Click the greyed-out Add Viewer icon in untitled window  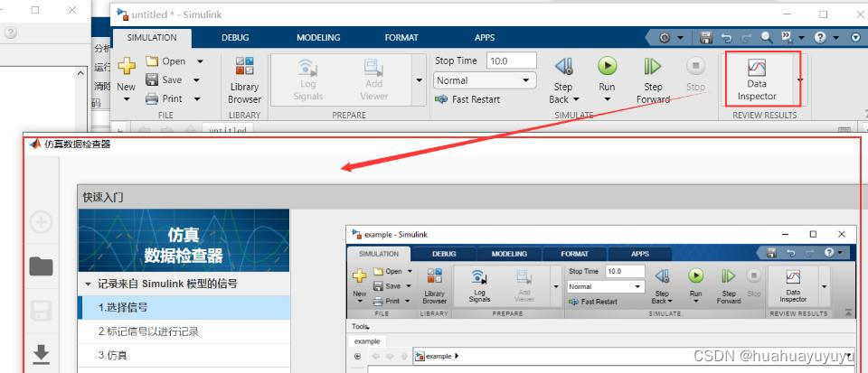[373, 68]
